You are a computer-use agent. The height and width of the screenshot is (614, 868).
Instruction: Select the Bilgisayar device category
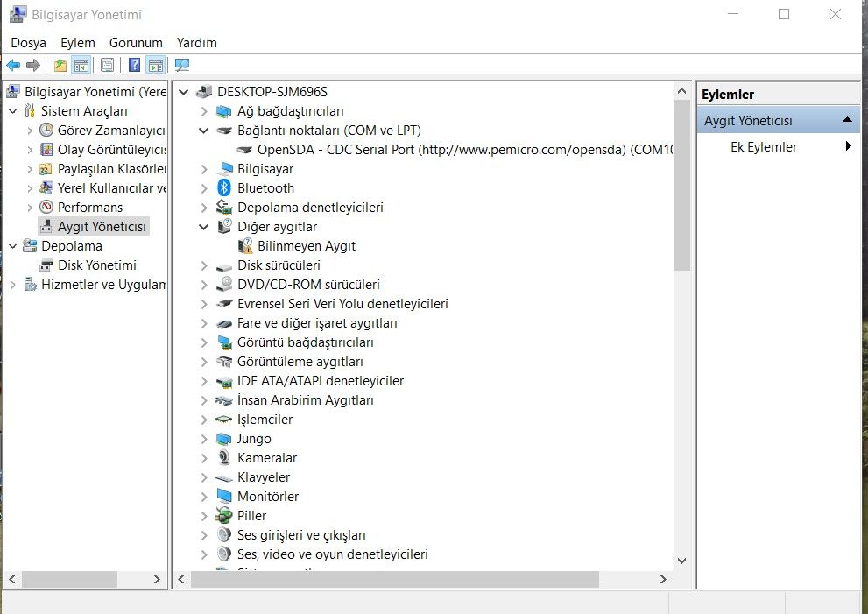(x=265, y=169)
